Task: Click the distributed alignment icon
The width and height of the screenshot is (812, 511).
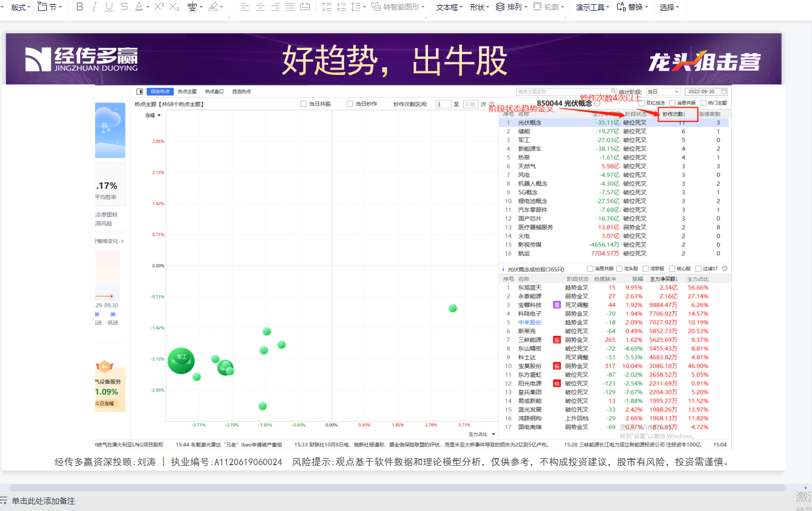Action: pyautogui.click(x=305, y=7)
